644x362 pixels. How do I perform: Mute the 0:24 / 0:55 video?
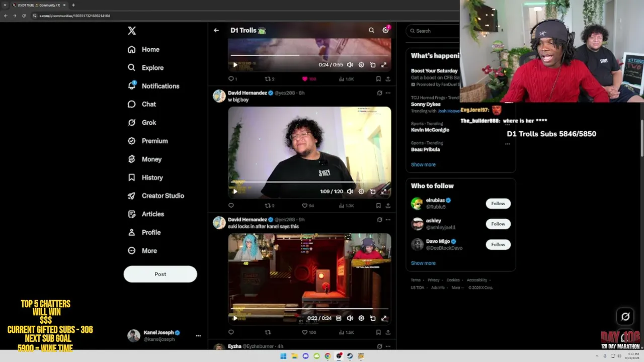point(350,65)
